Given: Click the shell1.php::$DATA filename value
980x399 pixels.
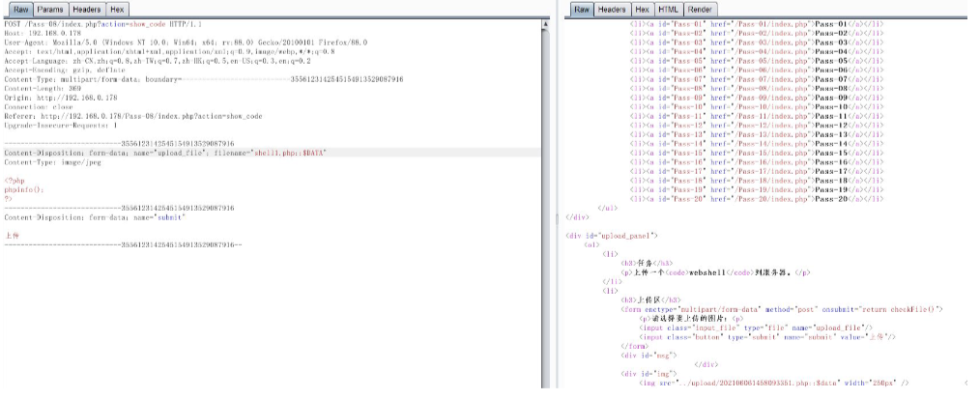Looking at the screenshot, I should coord(288,153).
